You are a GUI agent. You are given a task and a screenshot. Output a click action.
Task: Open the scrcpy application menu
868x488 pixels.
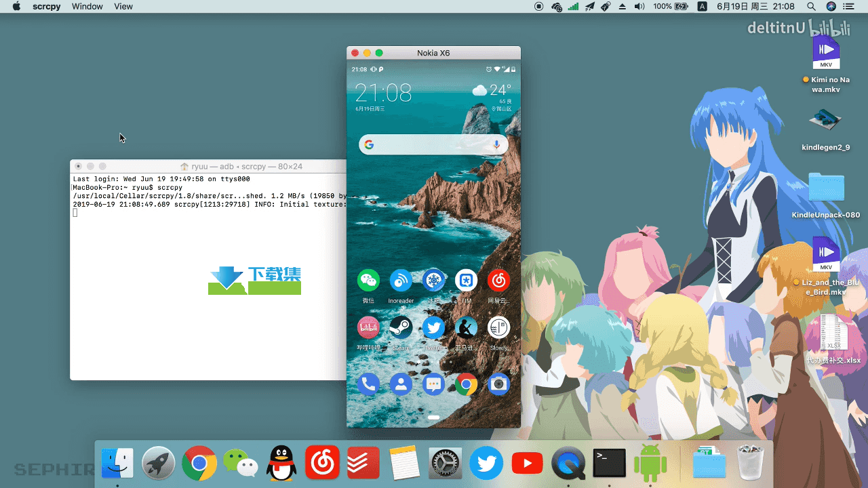click(47, 6)
